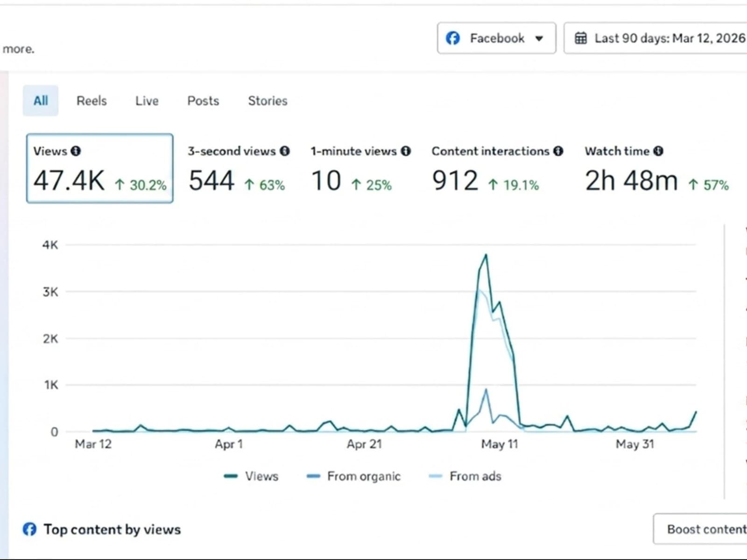Image resolution: width=747 pixels, height=560 pixels.
Task: Click the Facebook icon beside Top content by views
Action: (x=29, y=529)
